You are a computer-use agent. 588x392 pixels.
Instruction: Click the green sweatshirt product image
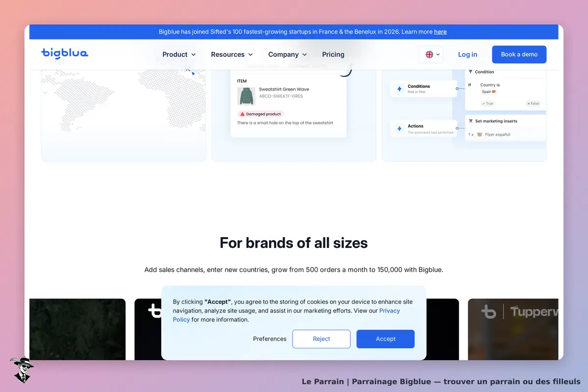(x=246, y=96)
